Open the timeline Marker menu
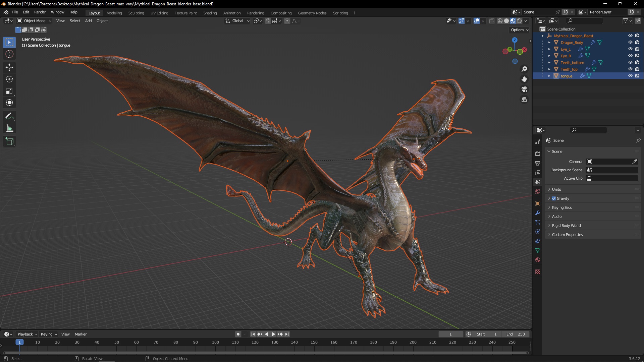This screenshot has height=362, width=644. [x=80, y=334]
